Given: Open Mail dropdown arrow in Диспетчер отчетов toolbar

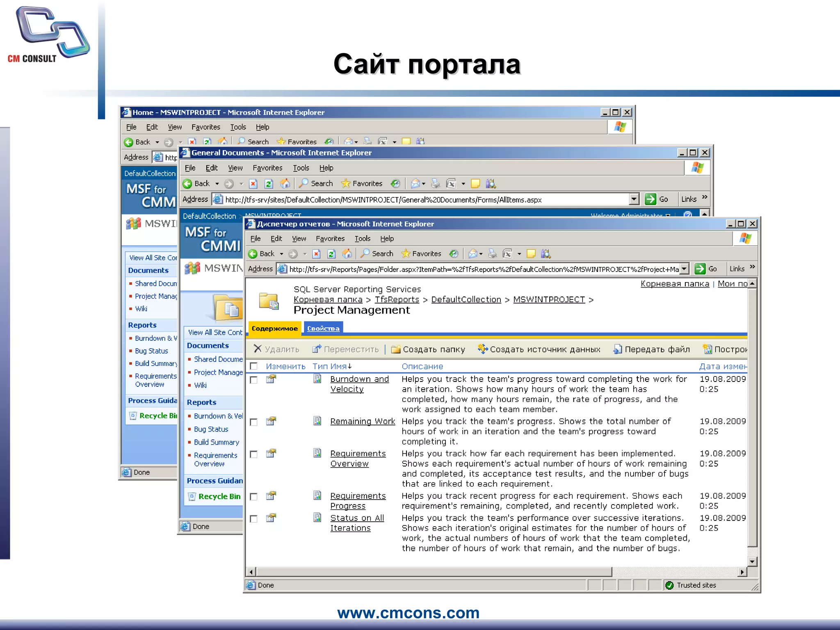Looking at the screenshot, I should pos(481,254).
